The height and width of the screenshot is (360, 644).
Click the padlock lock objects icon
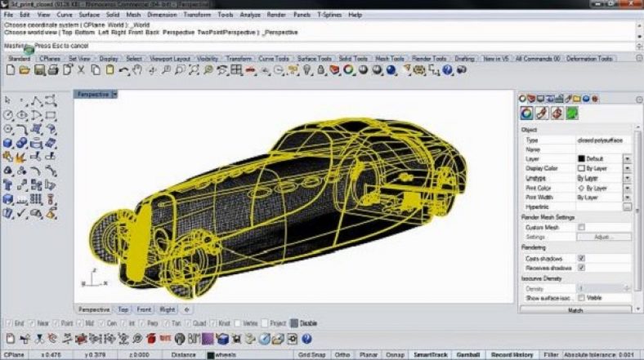coord(320,70)
